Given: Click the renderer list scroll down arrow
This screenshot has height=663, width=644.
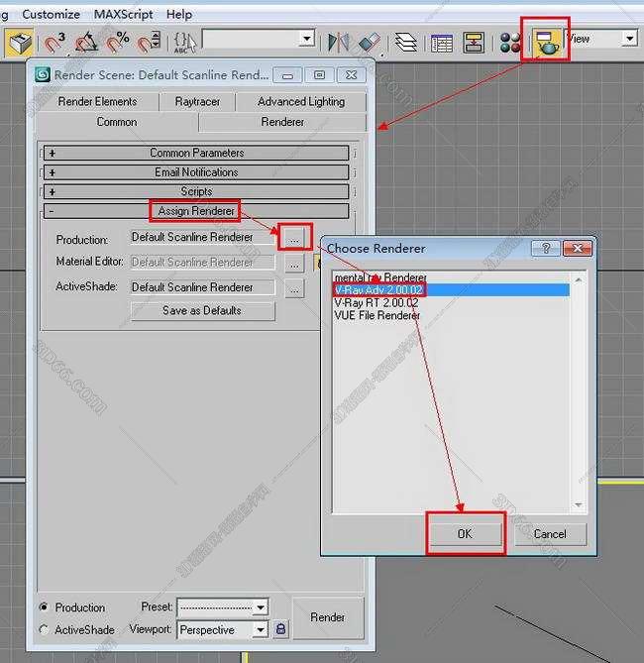Looking at the screenshot, I should (578, 504).
